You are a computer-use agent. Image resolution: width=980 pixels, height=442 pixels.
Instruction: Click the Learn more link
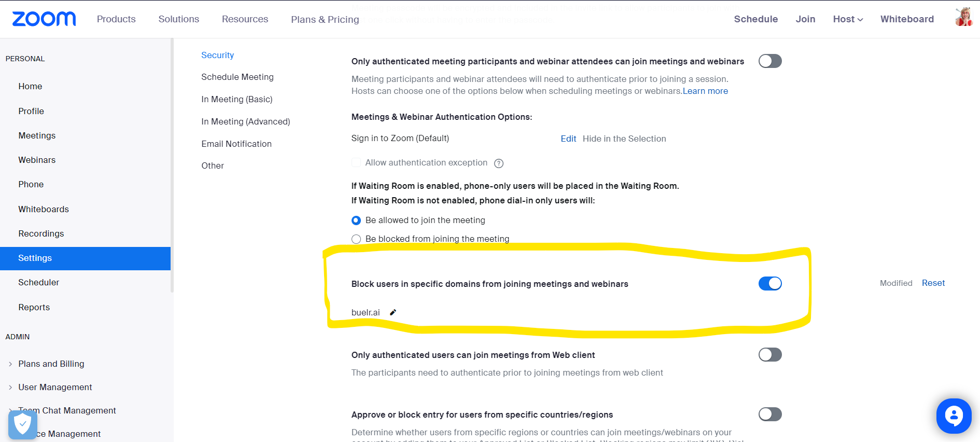click(x=705, y=91)
